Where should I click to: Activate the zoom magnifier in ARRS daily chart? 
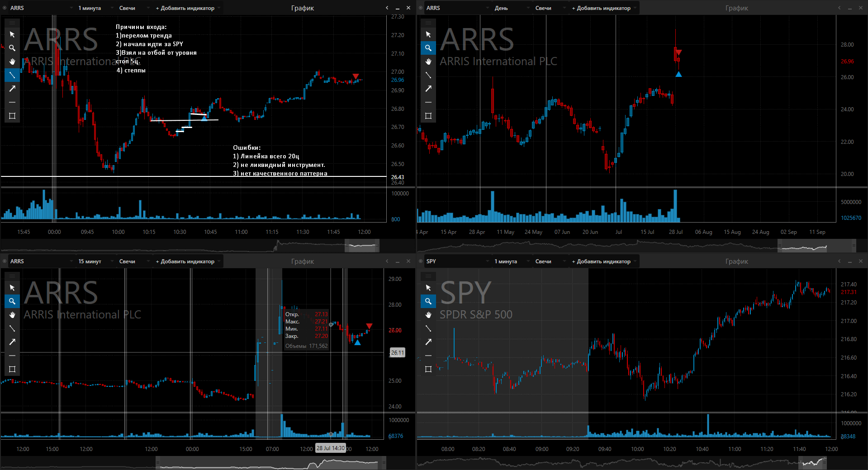pyautogui.click(x=428, y=48)
